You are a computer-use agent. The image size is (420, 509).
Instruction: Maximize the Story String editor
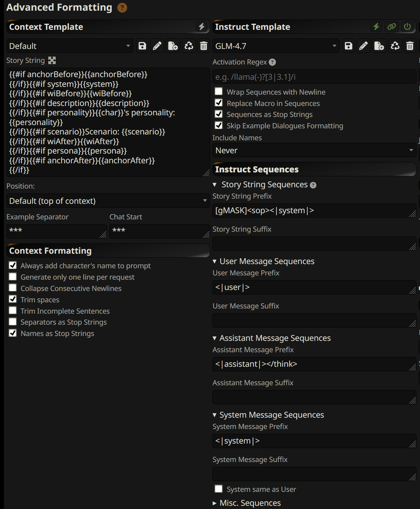pos(52,60)
